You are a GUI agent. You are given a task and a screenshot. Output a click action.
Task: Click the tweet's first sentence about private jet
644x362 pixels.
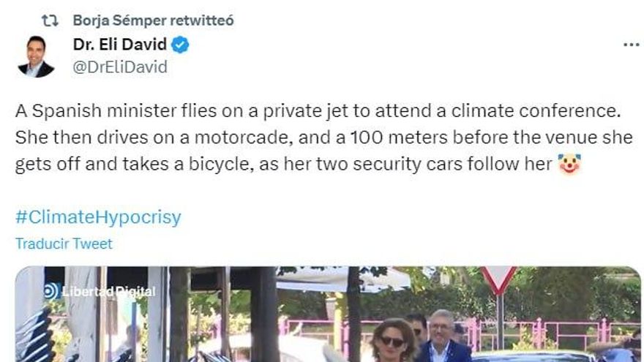pos(317,112)
